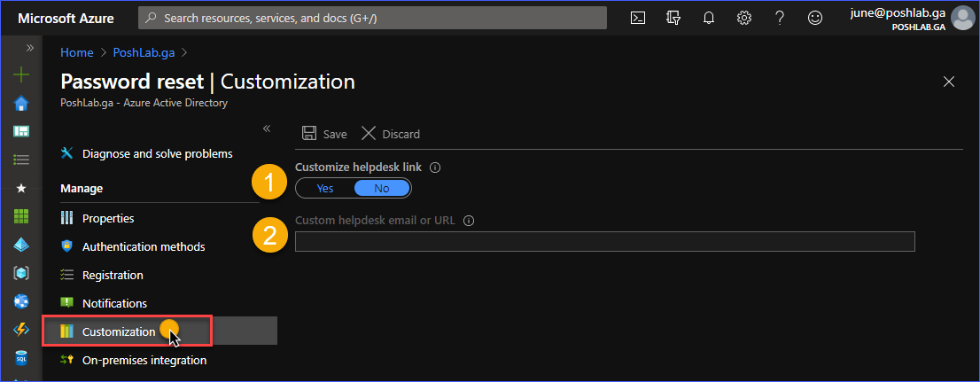This screenshot has height=382, width=980.
Task: Select Customization menu item
Action: click(160, 331)
